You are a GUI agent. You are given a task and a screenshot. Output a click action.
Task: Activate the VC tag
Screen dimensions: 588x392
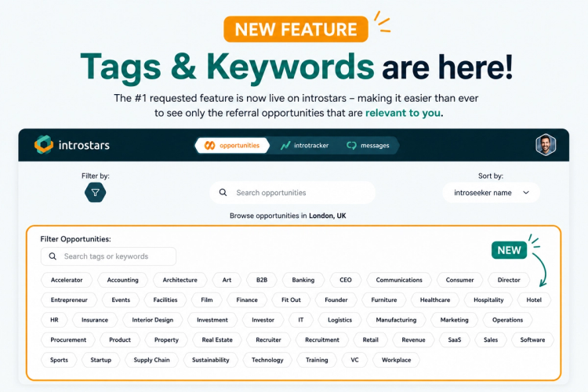click(x=354, y=360)
